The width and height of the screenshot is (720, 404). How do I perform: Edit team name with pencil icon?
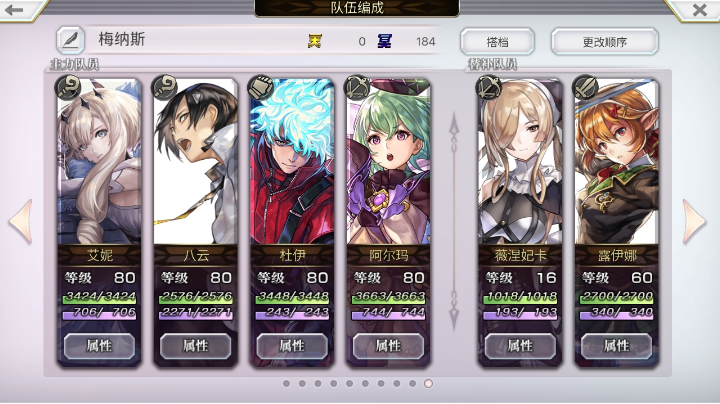pyautogui.click(x=70, y=40)
